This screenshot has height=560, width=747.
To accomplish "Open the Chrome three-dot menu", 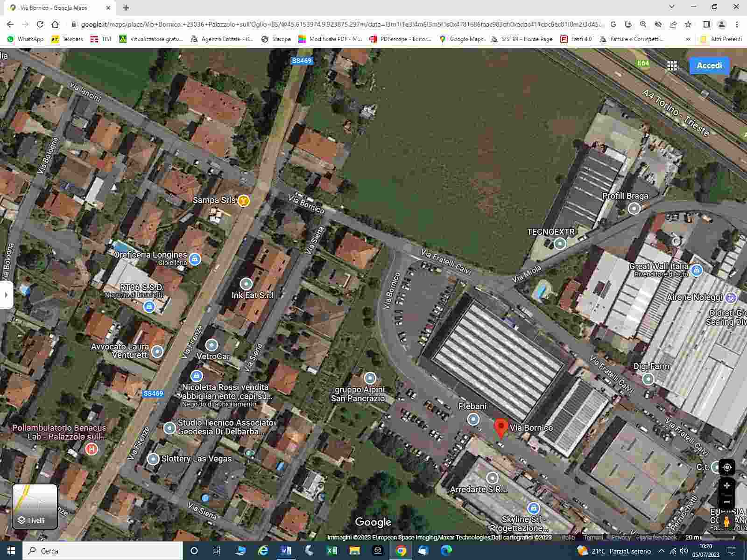I will (x=737, y=24).
